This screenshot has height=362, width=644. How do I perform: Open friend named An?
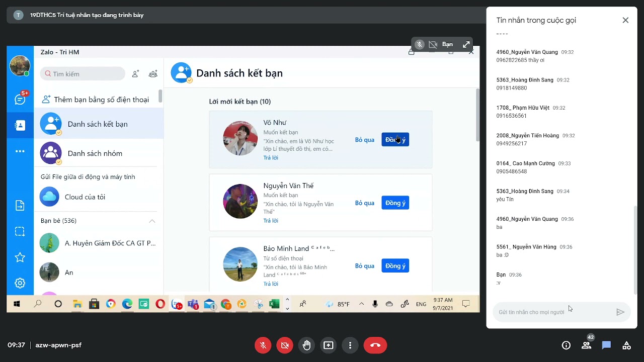tap(99, 273)
